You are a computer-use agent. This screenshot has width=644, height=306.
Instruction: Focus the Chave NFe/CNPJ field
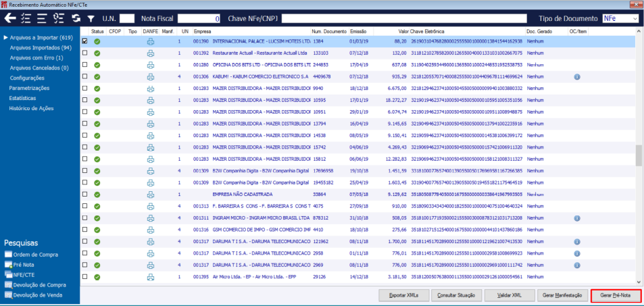coord(404,18)
